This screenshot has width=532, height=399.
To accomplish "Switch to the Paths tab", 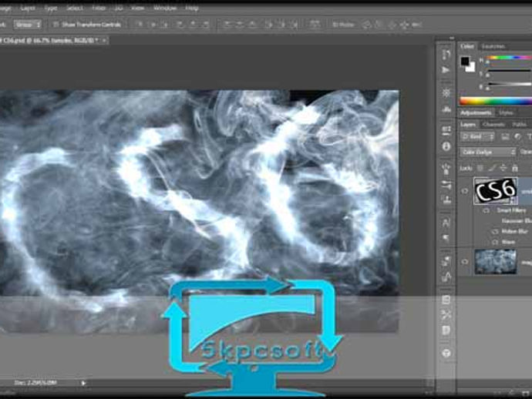I will (519, 125).
